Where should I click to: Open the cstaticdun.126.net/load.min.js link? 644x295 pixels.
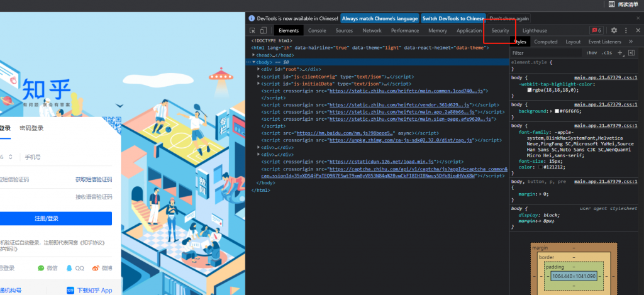[383, 162]
